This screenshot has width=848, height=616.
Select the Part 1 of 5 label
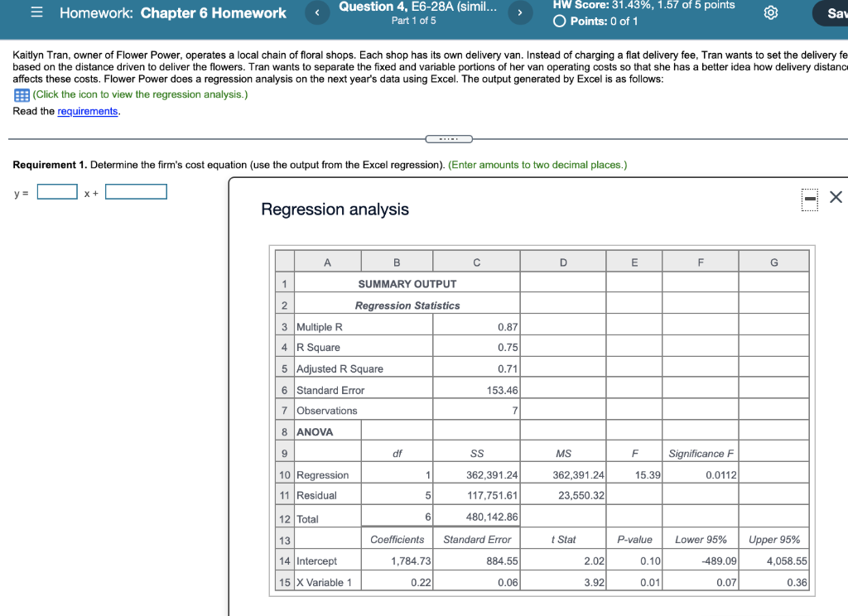(415, 19)
